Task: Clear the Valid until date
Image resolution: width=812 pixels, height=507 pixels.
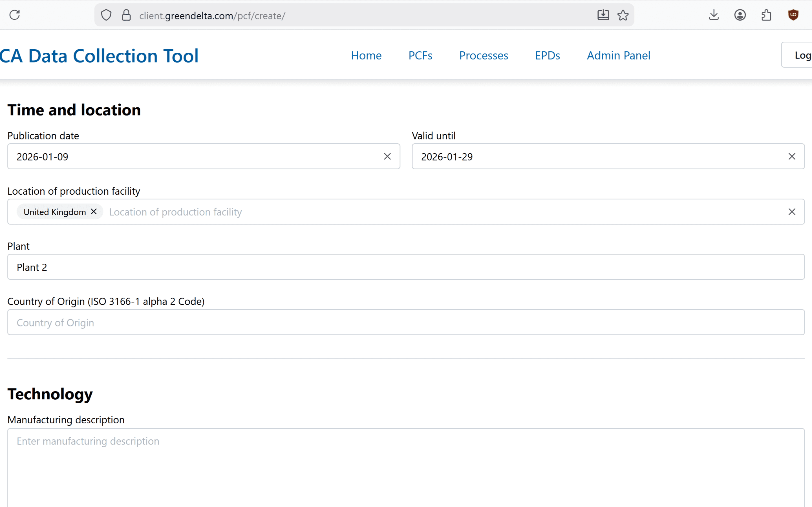Action: tap(791, 157)
